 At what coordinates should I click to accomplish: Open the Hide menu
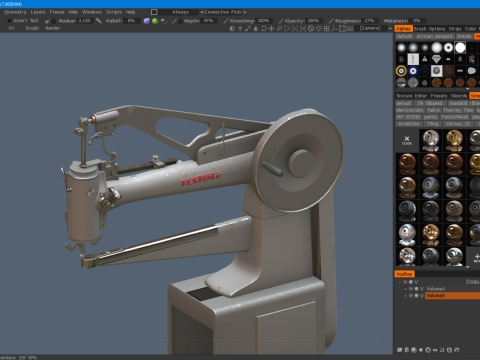[x=73, y=12]
